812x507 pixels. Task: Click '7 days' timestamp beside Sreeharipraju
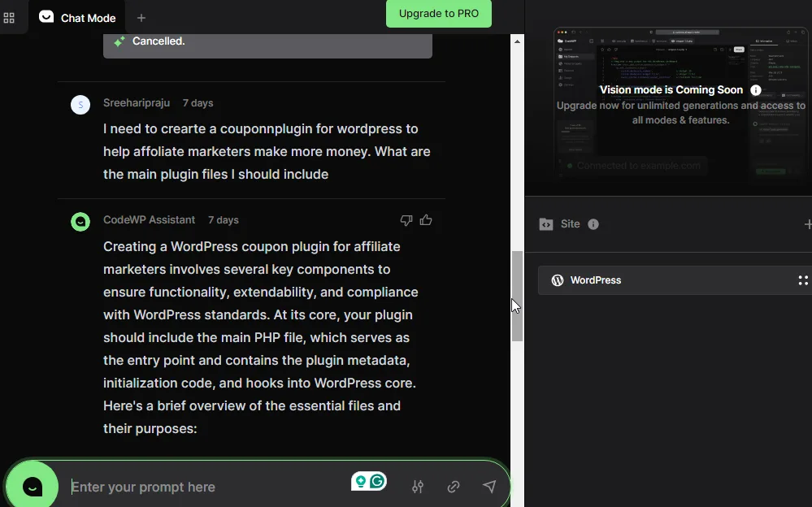pyautogui.click(x=198, y=103)
